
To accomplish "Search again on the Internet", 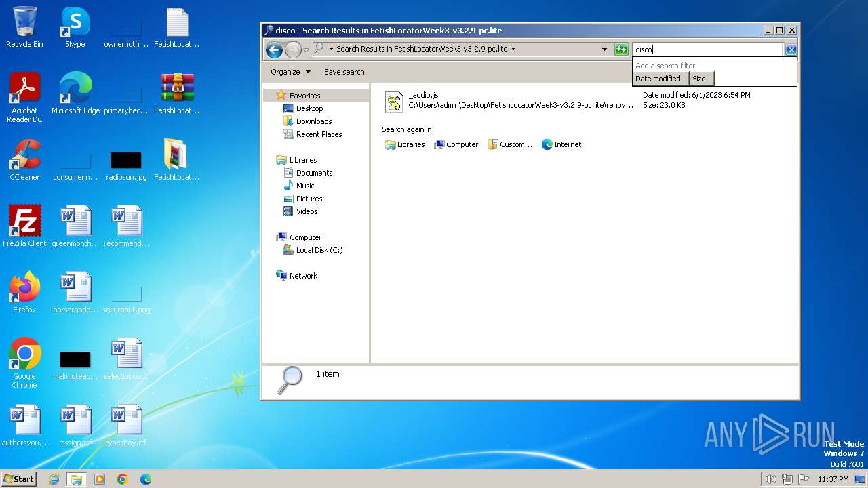I will (561, 144).
